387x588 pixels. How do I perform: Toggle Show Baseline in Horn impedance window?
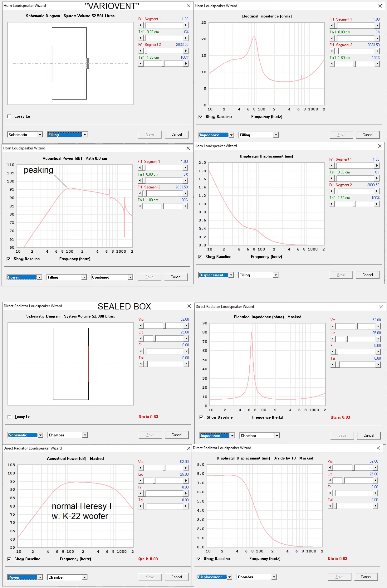[x=200, y=117]
